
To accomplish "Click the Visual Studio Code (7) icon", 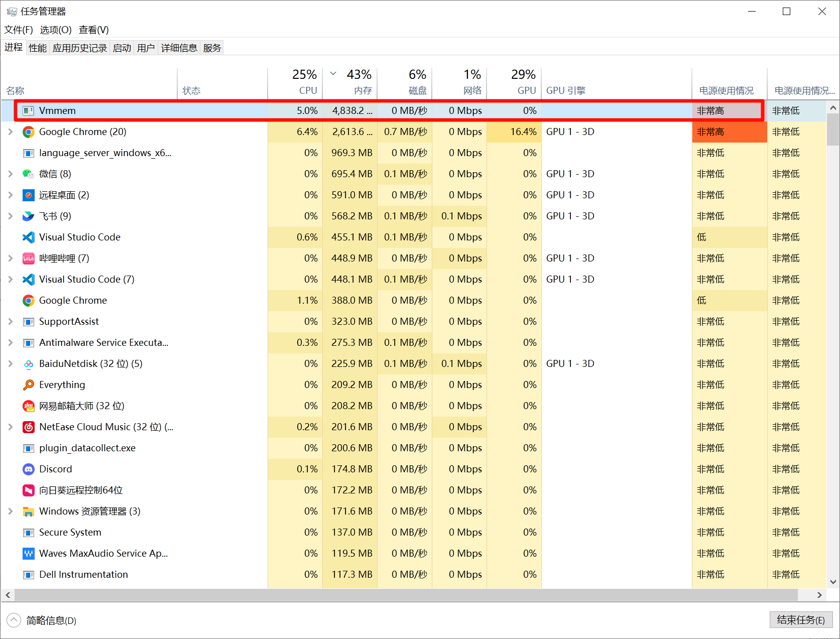I will 29,280.
